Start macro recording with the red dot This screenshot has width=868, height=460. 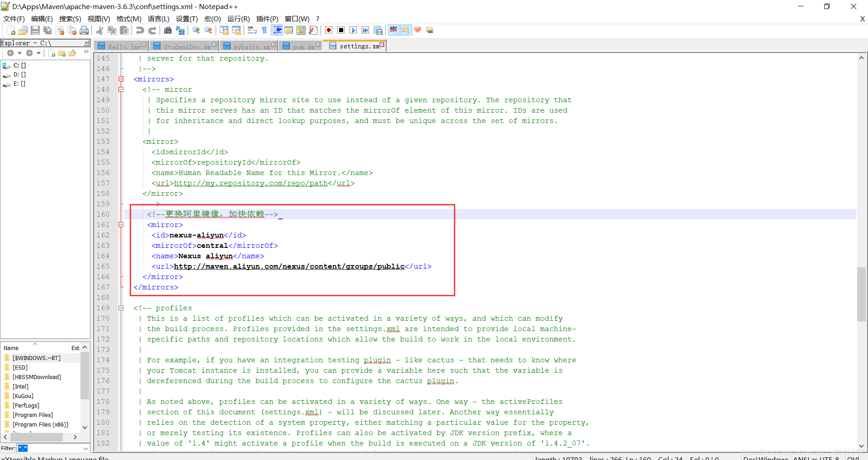[329, 30]
